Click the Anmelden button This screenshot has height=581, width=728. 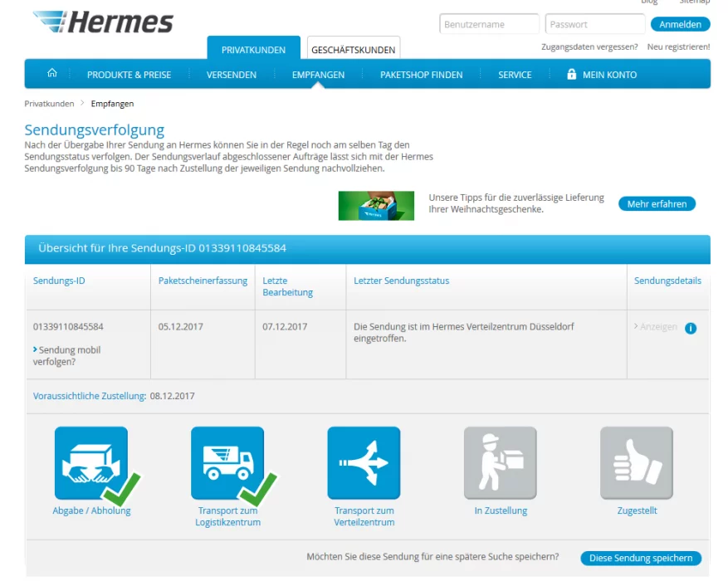point(680,24)
